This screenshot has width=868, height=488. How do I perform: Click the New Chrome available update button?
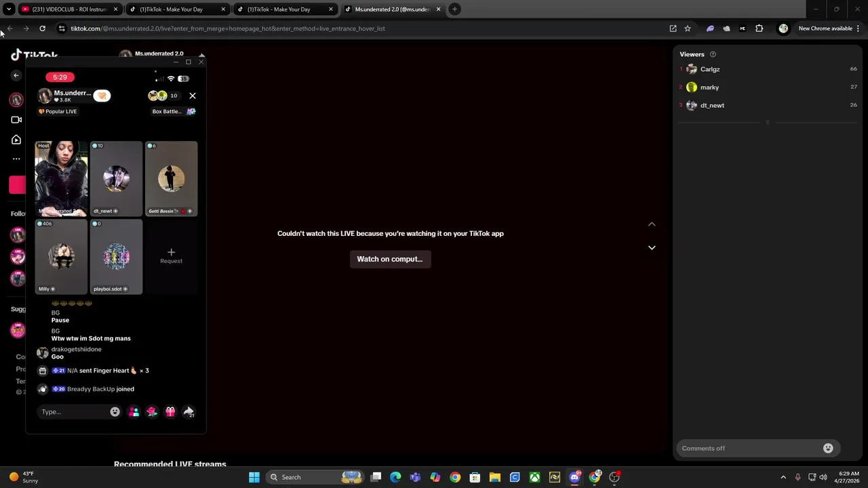click(x=829, y=28)
